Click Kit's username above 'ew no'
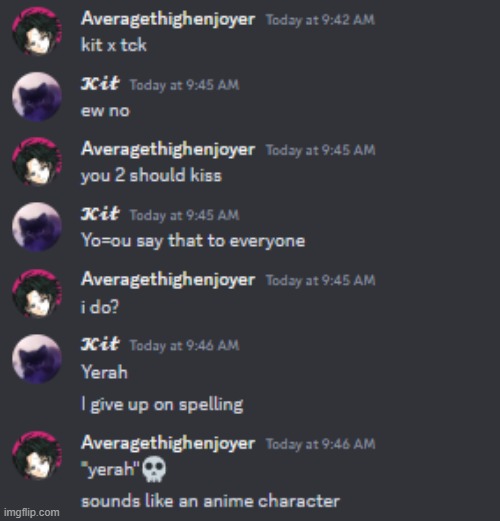Image resolution: width=500 pixels, height=521 pixels. tap(100, 83)
